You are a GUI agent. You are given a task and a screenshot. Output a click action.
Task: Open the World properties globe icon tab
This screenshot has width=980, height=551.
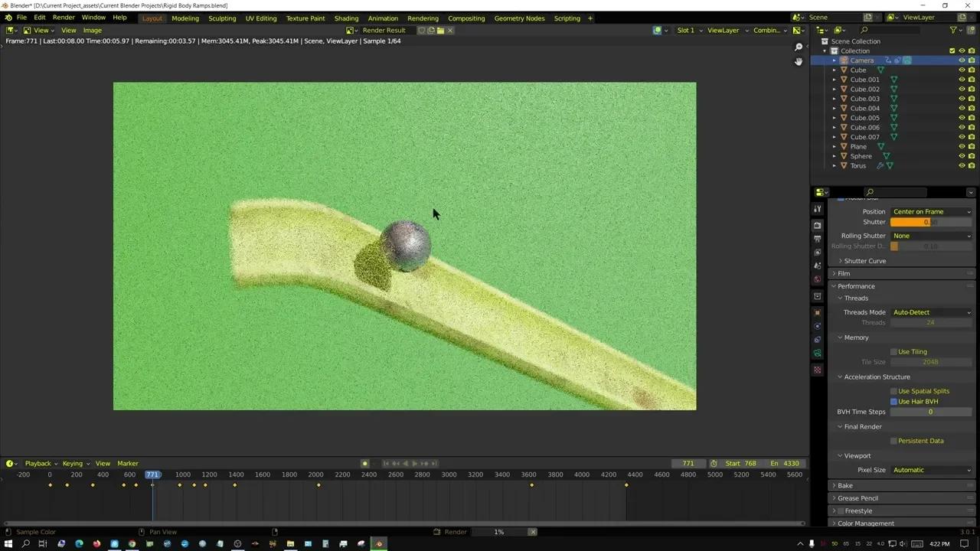[x=818, y=279]
